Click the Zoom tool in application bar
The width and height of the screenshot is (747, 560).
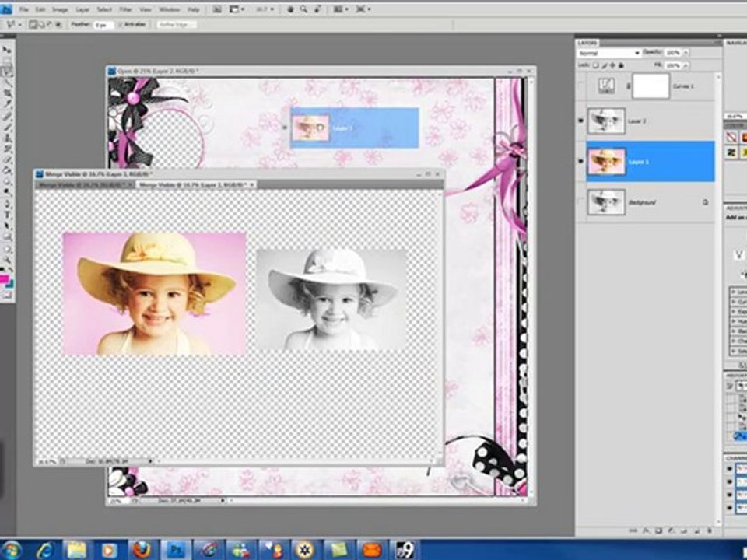tap(303, 9)
